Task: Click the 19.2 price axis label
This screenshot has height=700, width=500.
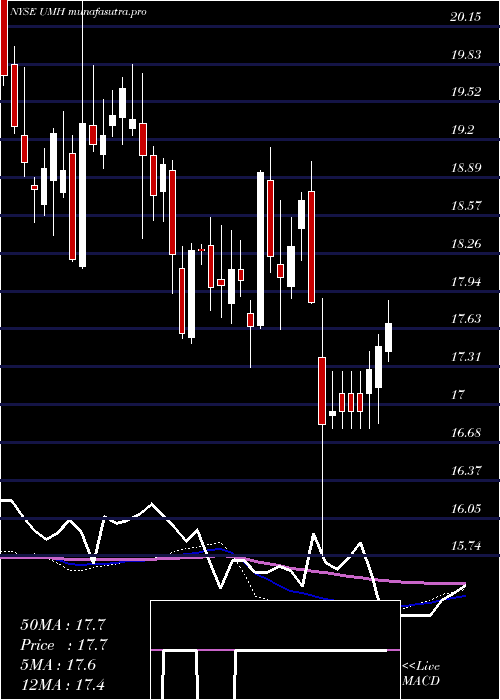Action: point(462,130)
